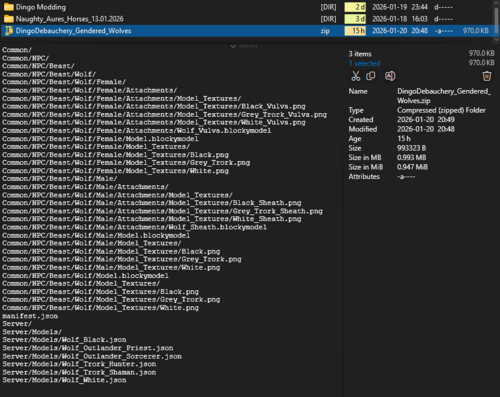Viewport: 500px width, 397px height.
Task: Click the 15h age badge
Action: (355, 31)
